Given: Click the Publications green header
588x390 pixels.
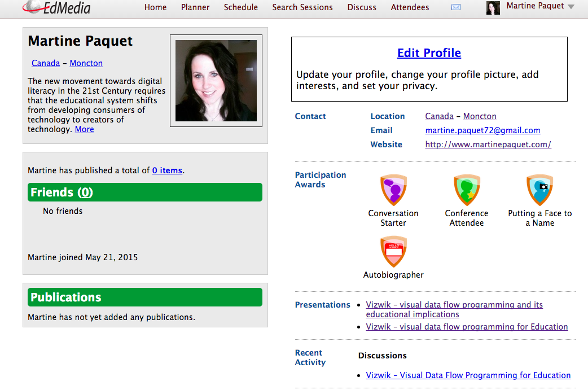Looking at the screenshot, I should click(x=145, y=297).
